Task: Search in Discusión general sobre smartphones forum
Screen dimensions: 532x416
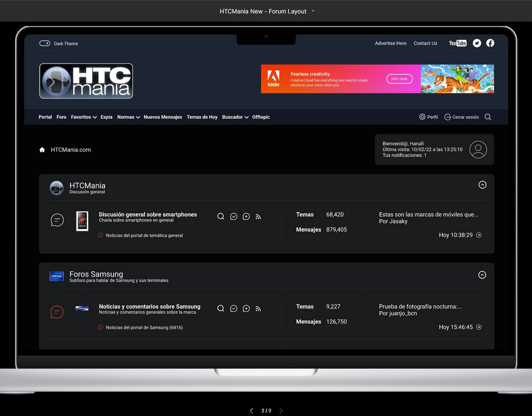Action: 221,216
